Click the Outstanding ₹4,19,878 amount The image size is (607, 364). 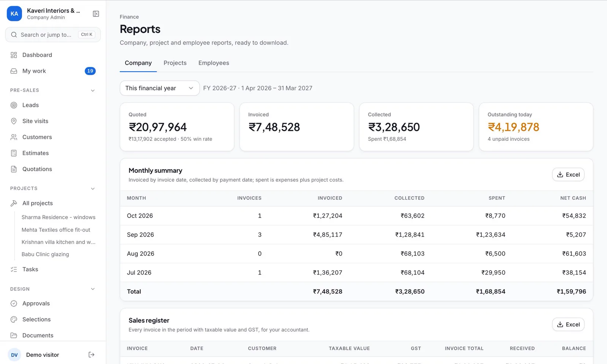[513, 127]
